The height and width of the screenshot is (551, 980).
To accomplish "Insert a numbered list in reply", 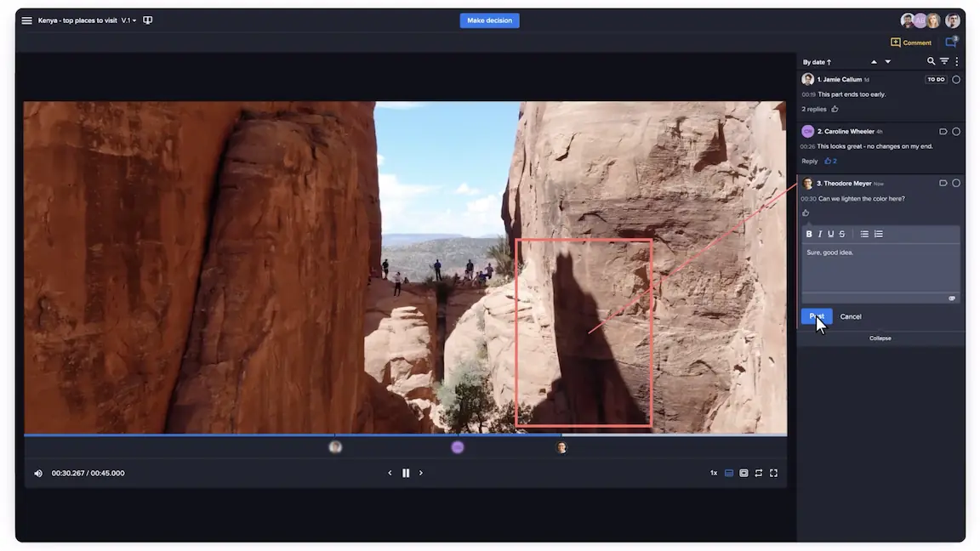I will tap(879, 234).
